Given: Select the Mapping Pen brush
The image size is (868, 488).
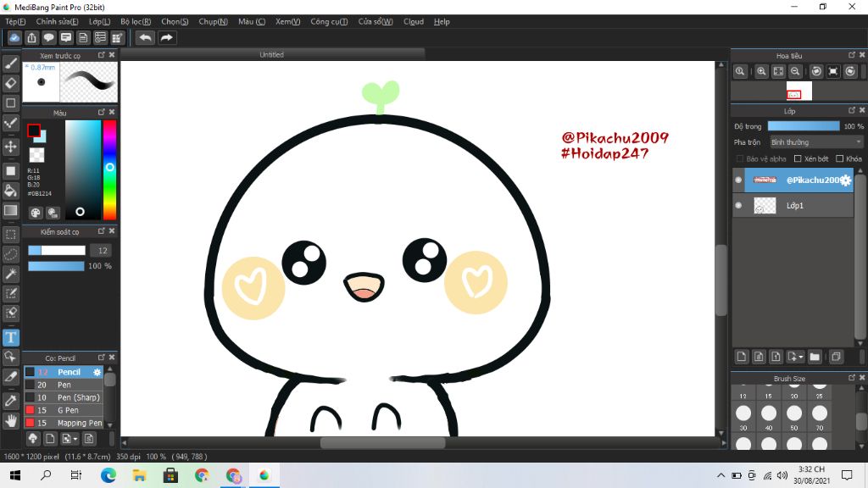Looking at the screenshot, I should [x=63, y=423].
